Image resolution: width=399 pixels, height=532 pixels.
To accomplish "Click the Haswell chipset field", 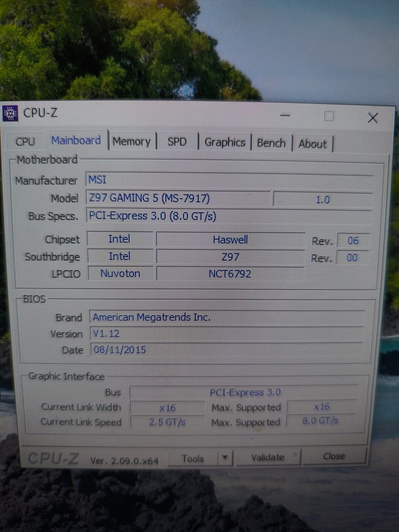I will coord(230,240).
